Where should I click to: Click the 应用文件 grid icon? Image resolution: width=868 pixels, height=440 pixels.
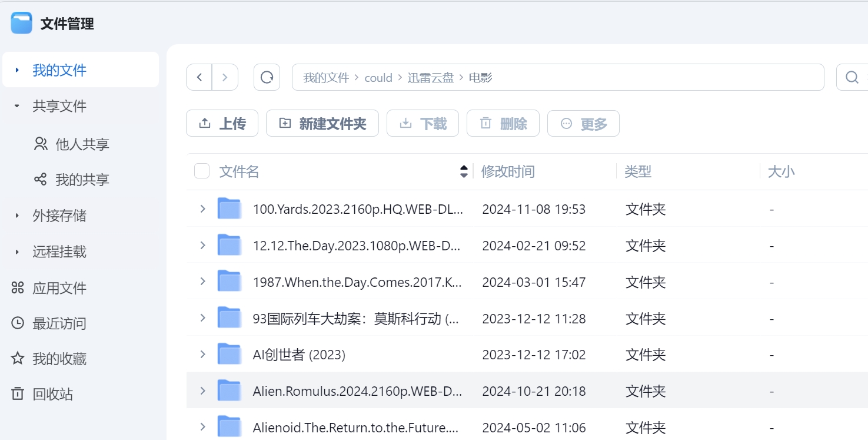click(18, 287)
